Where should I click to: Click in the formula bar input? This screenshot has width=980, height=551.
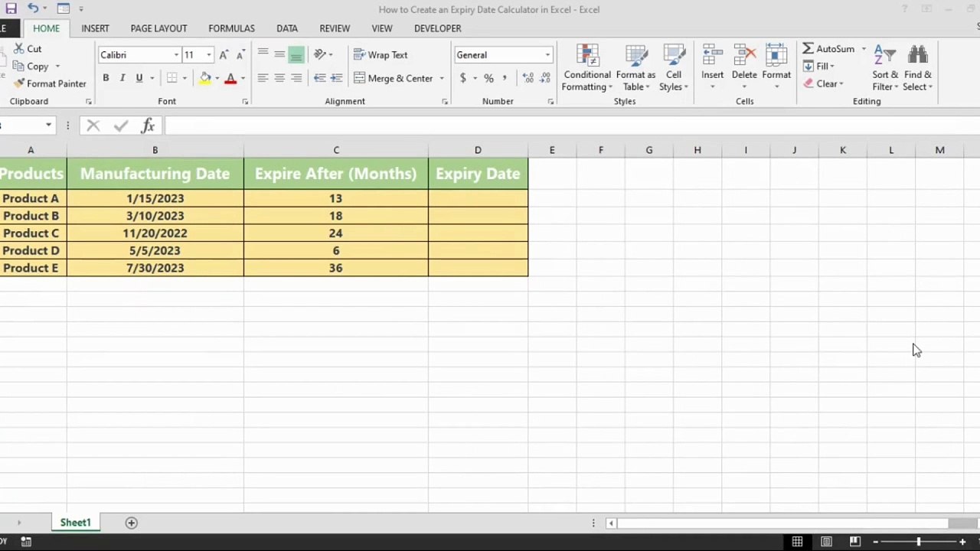point(571,126)
